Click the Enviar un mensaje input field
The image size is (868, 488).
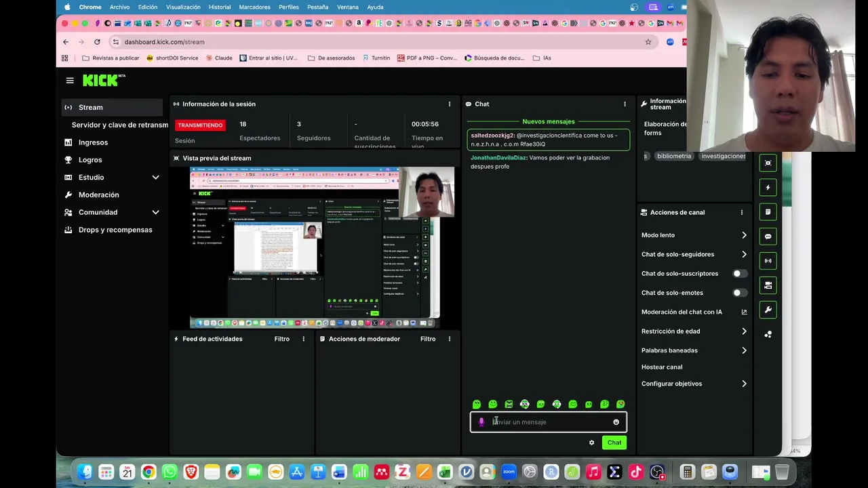click(x=549, y=422)
